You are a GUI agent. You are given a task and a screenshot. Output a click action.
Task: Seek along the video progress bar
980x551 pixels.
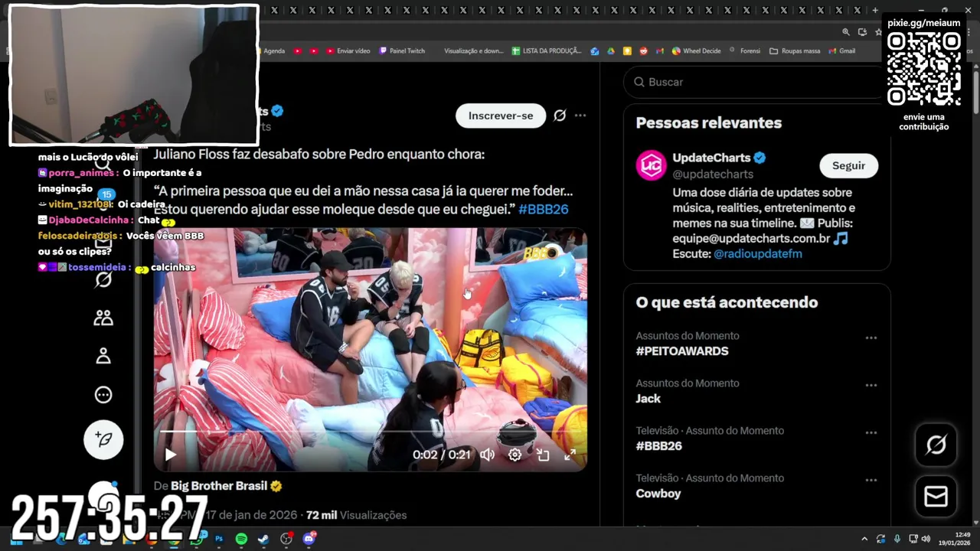[x=370, y=432]
